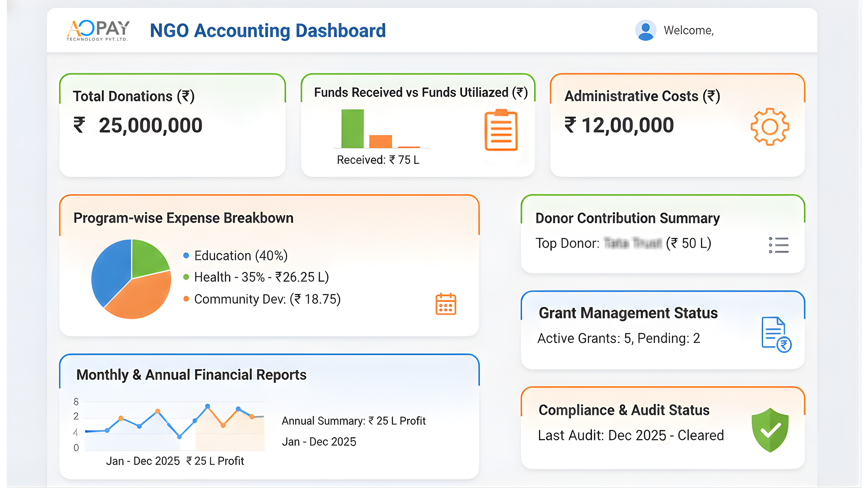Click the clipboard icon in Funds Received card

(500, 130)
